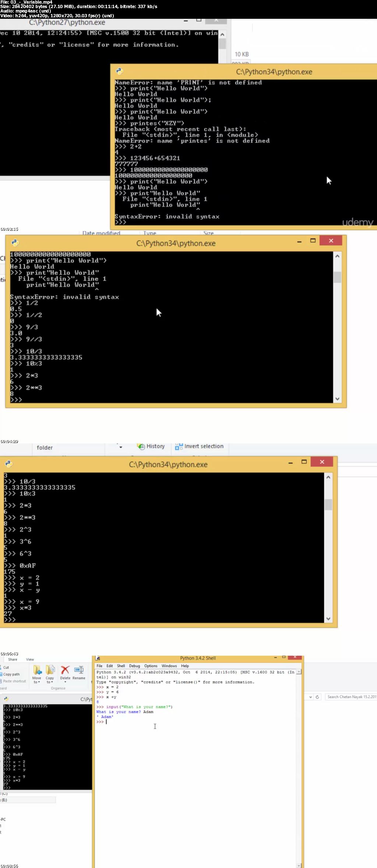This screenshot has height=868, width=377.
Task: Click the Cut command icon
Action: point(1,667)
